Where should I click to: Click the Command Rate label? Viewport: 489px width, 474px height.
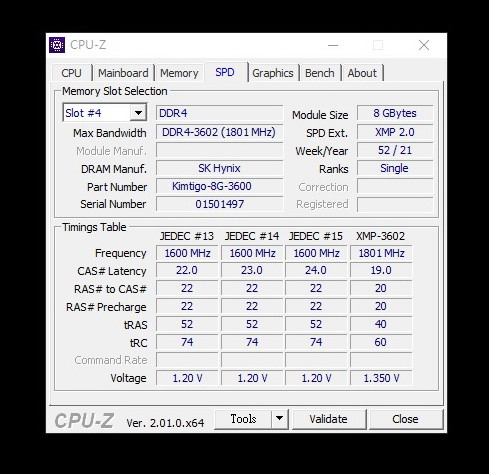(x=111, y=360)
